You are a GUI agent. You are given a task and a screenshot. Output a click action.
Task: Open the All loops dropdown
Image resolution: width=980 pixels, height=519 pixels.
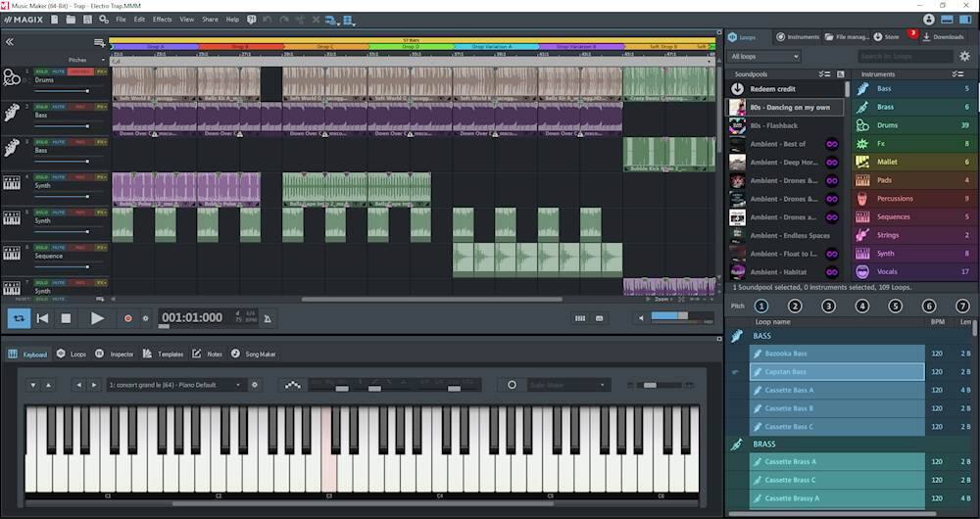point(765,57)
